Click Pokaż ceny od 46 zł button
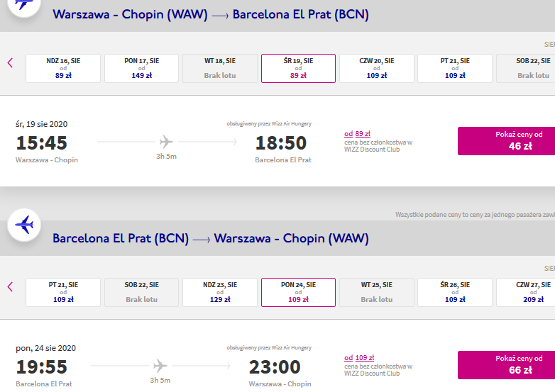Viewport: 555px width, 392px height. pos(507,141)
